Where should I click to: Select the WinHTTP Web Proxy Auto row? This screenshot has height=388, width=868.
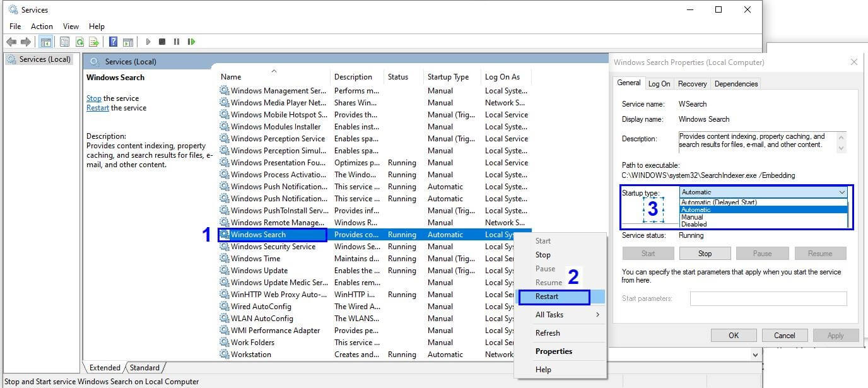coord(375,295)
